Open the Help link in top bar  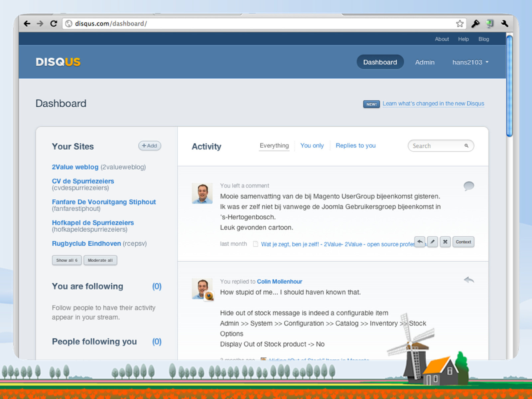[464, 39]
